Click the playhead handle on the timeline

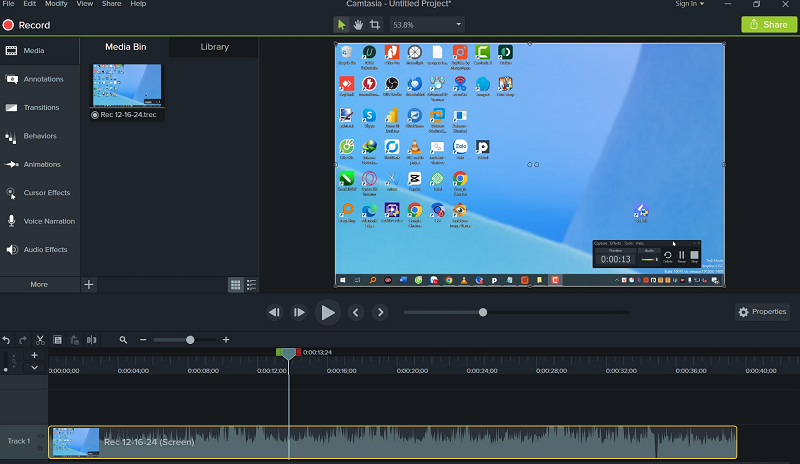click(288, 353)
